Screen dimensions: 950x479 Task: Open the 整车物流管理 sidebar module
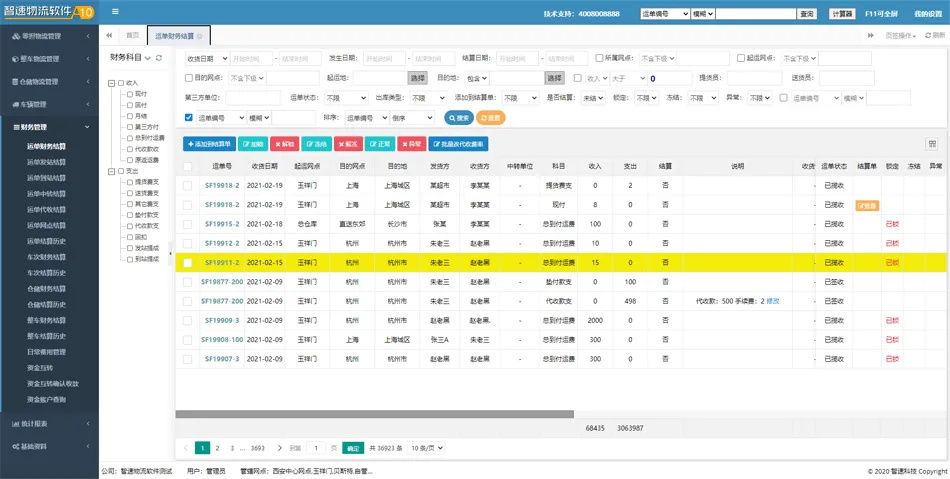click(50, 59)
